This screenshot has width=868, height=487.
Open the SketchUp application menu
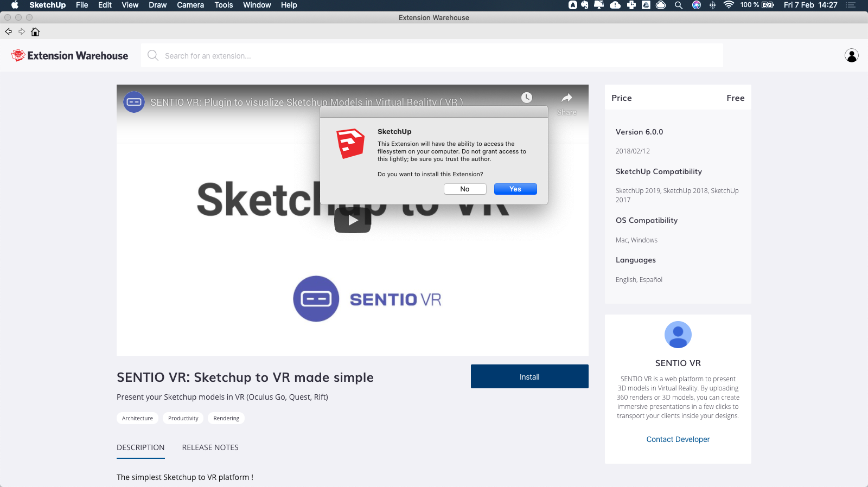point(47,5)
